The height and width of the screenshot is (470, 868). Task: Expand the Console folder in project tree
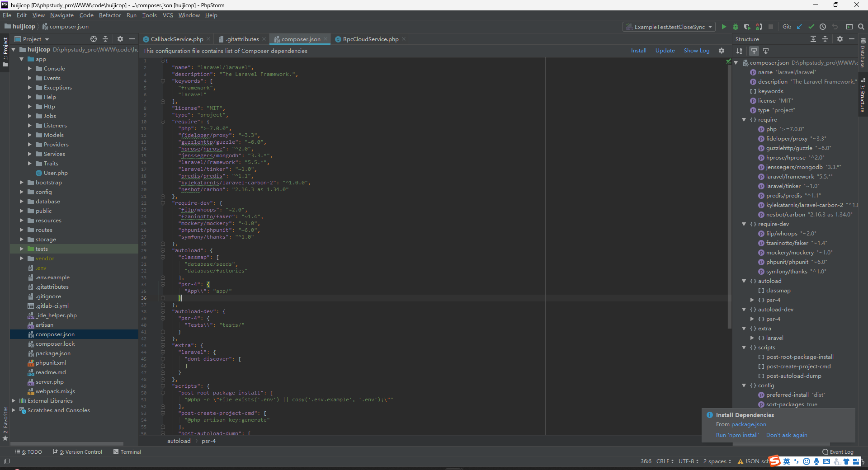(30, 69)
